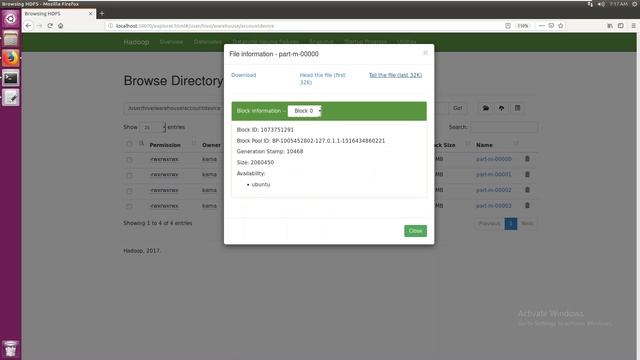Image resolution: width=640 pixels, height=360 pixels.
Task: Click the Firefox back arrow
Action: 28,26
